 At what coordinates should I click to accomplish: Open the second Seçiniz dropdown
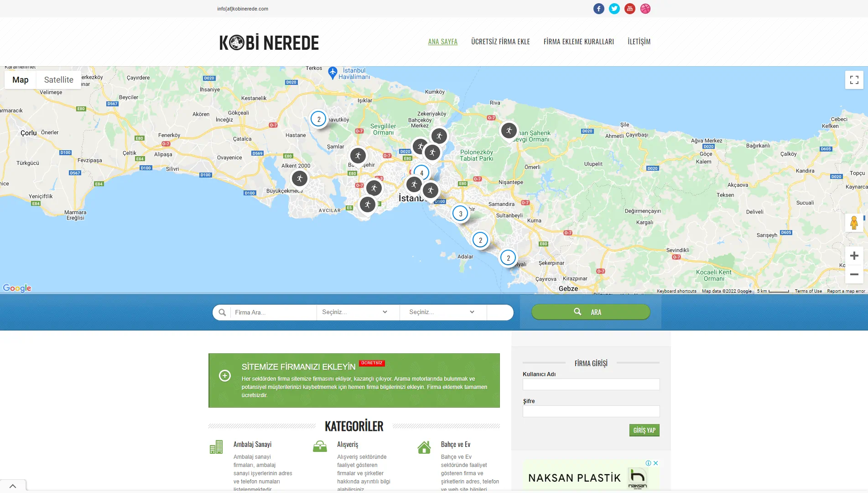442,312
